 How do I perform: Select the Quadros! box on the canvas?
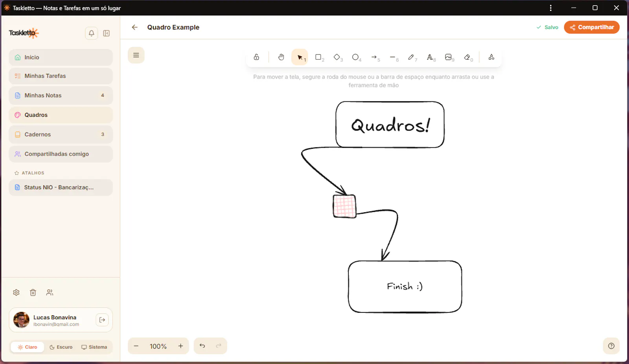point(390,125)
